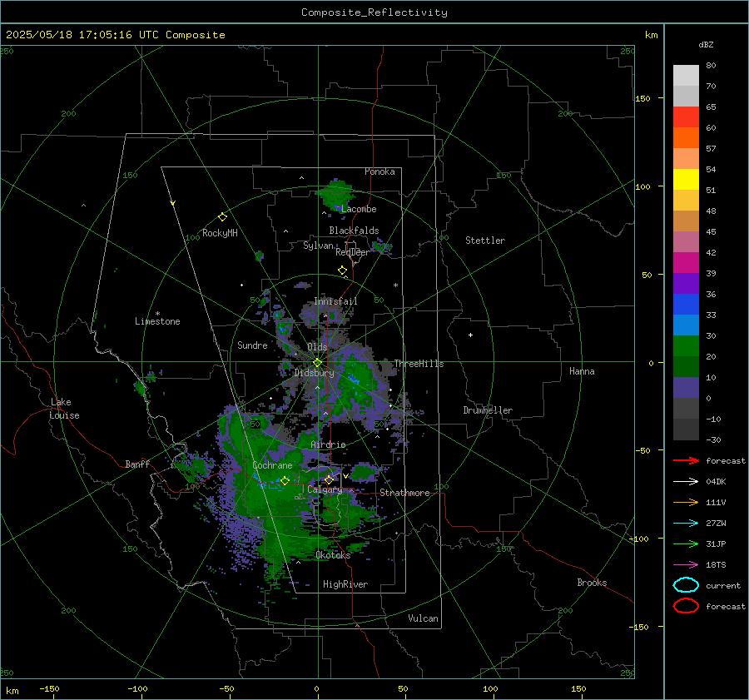Click the magenta 18TS arrow legend symbol

click(x=686, y=565)
